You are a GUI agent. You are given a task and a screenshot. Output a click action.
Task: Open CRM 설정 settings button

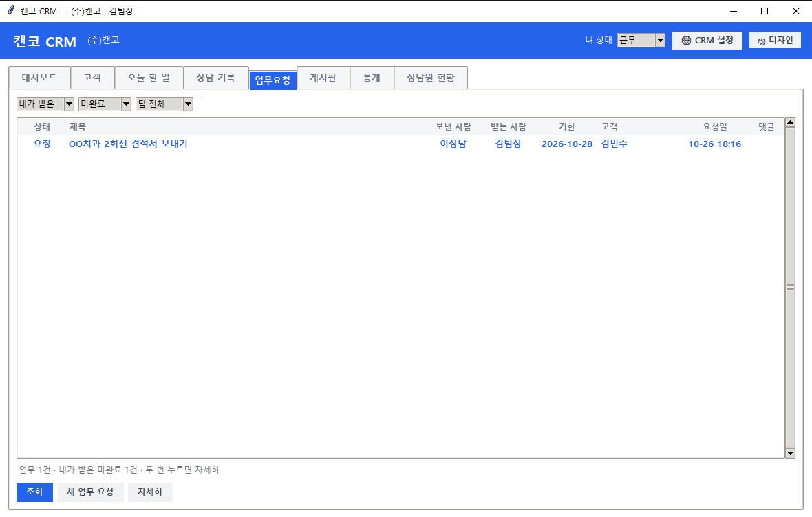707,41
